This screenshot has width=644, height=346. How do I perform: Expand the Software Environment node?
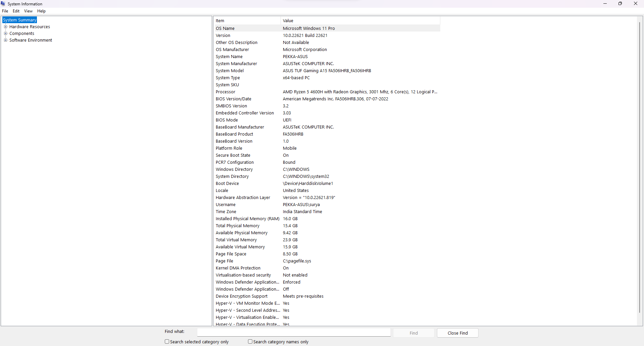click(5, 40)
